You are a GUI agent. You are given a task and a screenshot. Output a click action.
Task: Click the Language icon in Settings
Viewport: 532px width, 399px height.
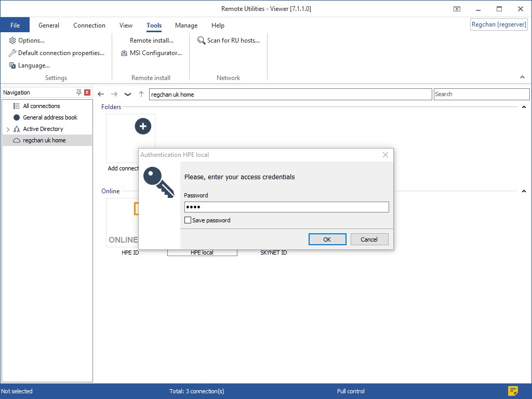12,65
